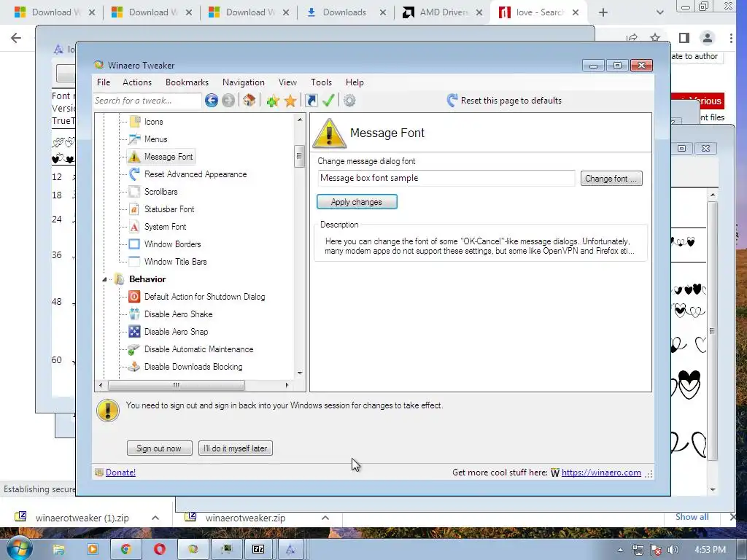
Task: Open a new Chrome tab
Action: click(603, 13)
